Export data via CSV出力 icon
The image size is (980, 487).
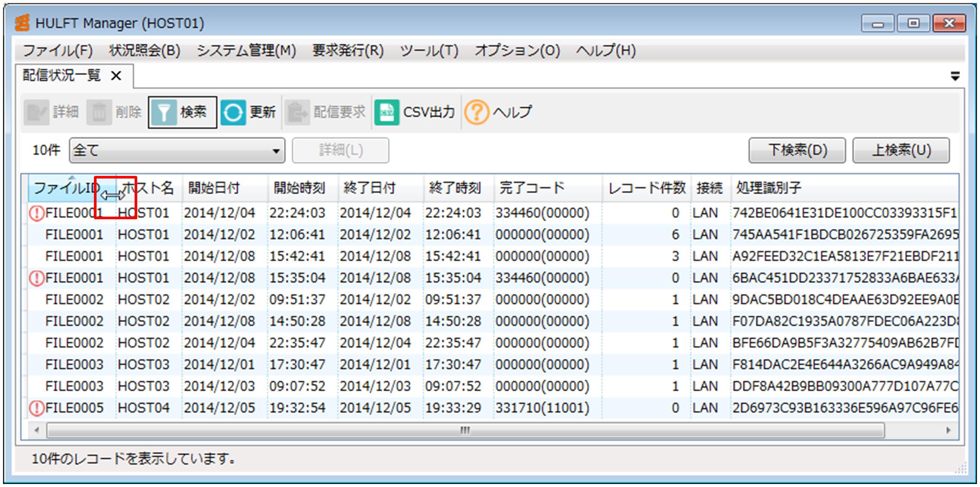point(387,113)
